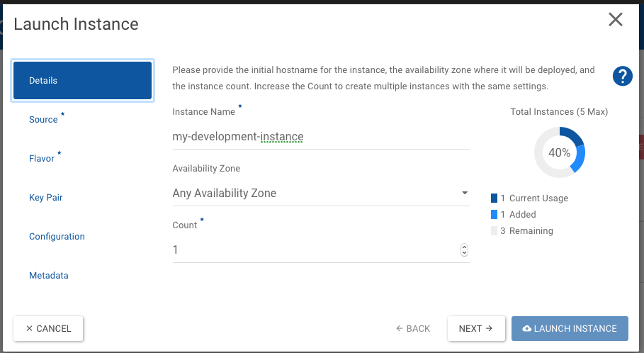644x353 pixels.
Task: Click inside the Count number field
Action: [312, 250]
